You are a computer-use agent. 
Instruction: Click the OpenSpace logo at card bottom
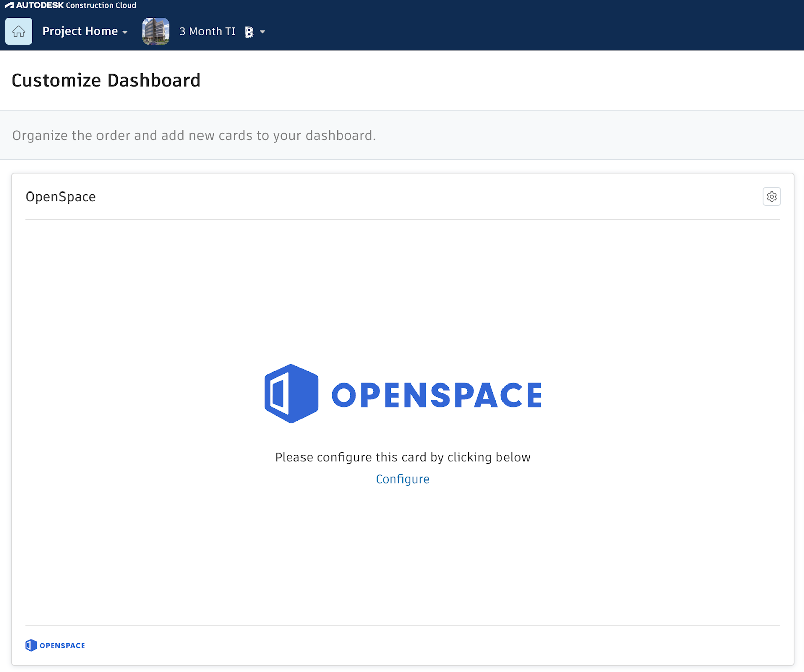point(55,645)
